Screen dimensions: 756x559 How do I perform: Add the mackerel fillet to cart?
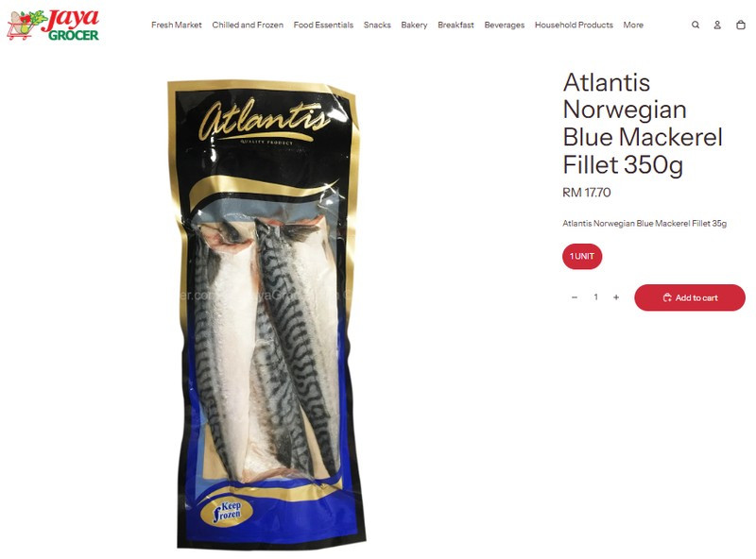pos(690,297)
